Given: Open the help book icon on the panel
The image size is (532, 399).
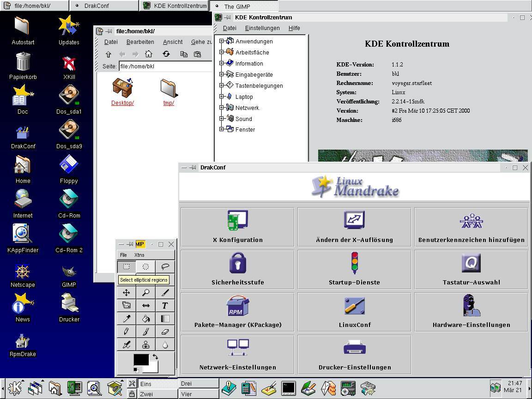Looking at the screenshot, I should (x=229, y=388).
